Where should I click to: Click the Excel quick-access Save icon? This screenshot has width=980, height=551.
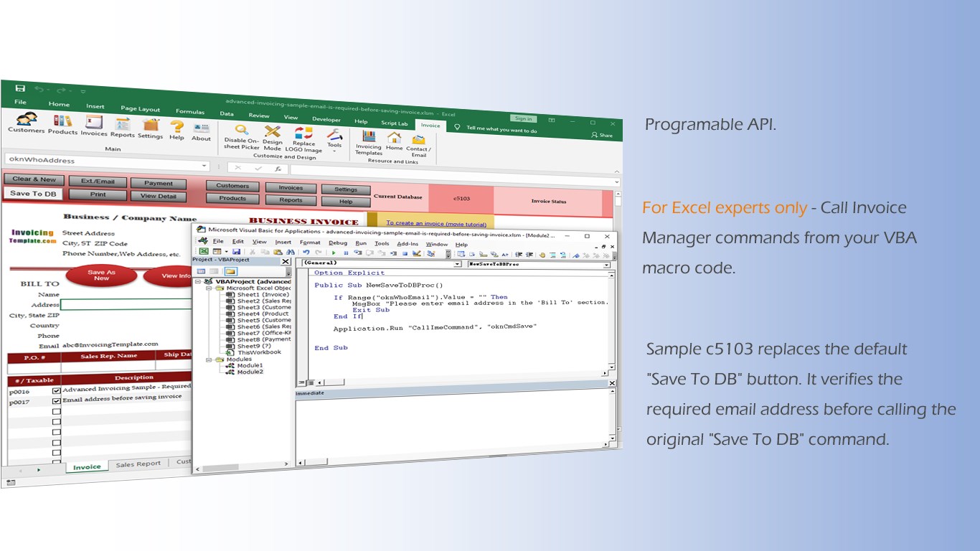[x=20, y=88]
